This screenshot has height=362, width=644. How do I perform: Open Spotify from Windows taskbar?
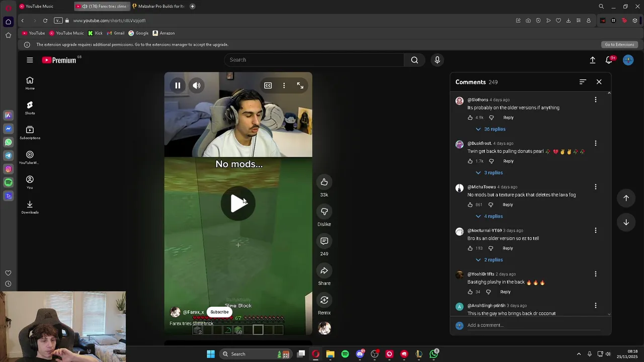(x=345, y=354)
